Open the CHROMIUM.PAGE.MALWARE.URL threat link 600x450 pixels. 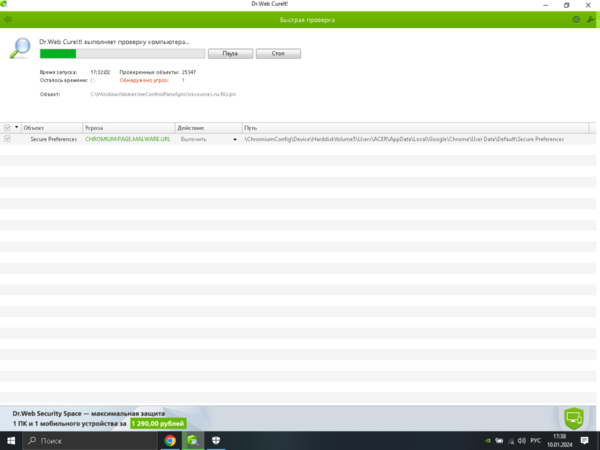click(x=127, y=139)
